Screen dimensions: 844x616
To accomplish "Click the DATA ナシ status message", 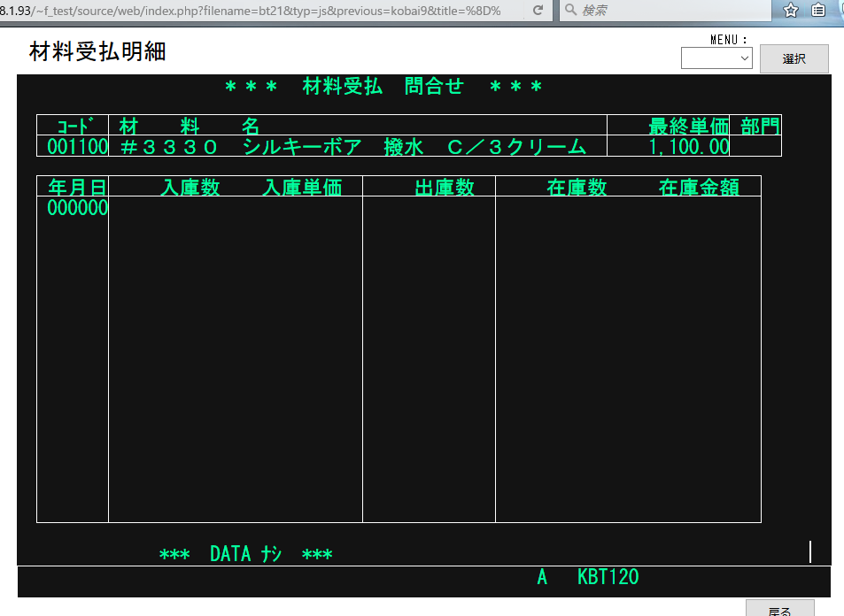I will point(245,555).
